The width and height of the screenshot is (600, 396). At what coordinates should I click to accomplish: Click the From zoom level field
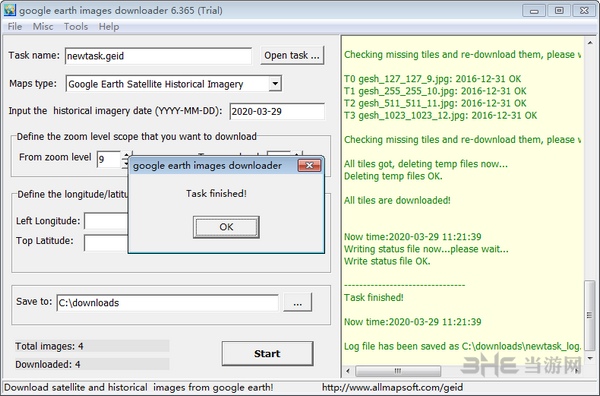pyautogui.click(x=109, y=159)
